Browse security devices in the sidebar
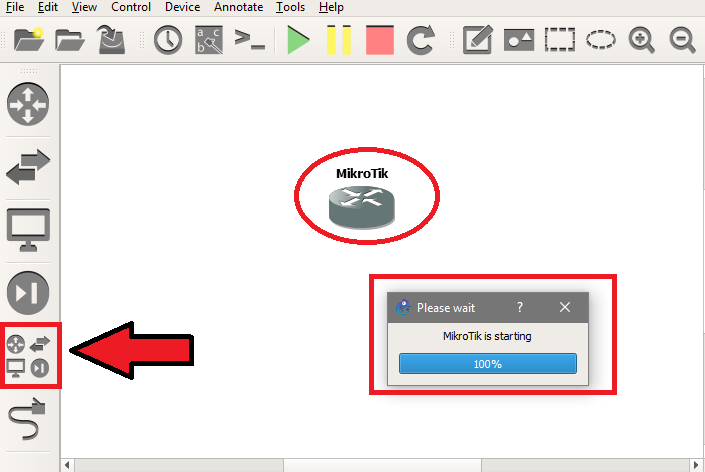The width and height of the screenshot is (705, 472). [x=28, y=293]
